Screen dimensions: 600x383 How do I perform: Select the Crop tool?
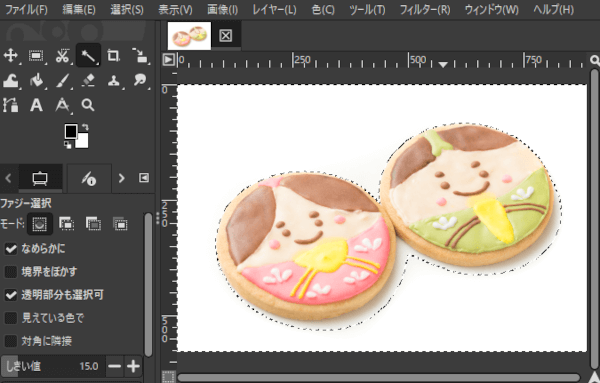113,56
